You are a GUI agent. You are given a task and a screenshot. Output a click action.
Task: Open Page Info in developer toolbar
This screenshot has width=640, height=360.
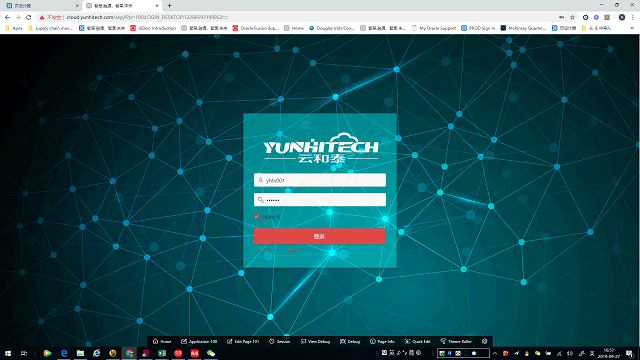pos(382,341)
